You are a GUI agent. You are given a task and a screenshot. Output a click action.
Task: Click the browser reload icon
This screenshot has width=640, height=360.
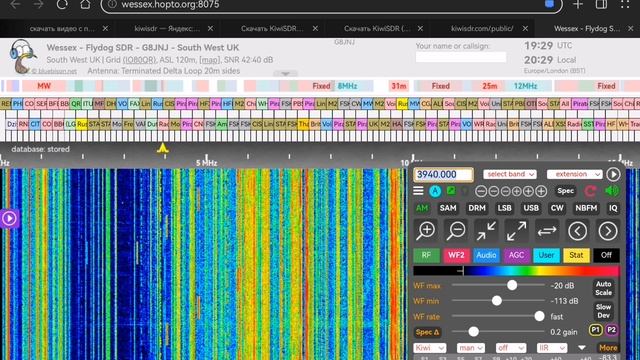pyautogui.click(x=62, y=4)
